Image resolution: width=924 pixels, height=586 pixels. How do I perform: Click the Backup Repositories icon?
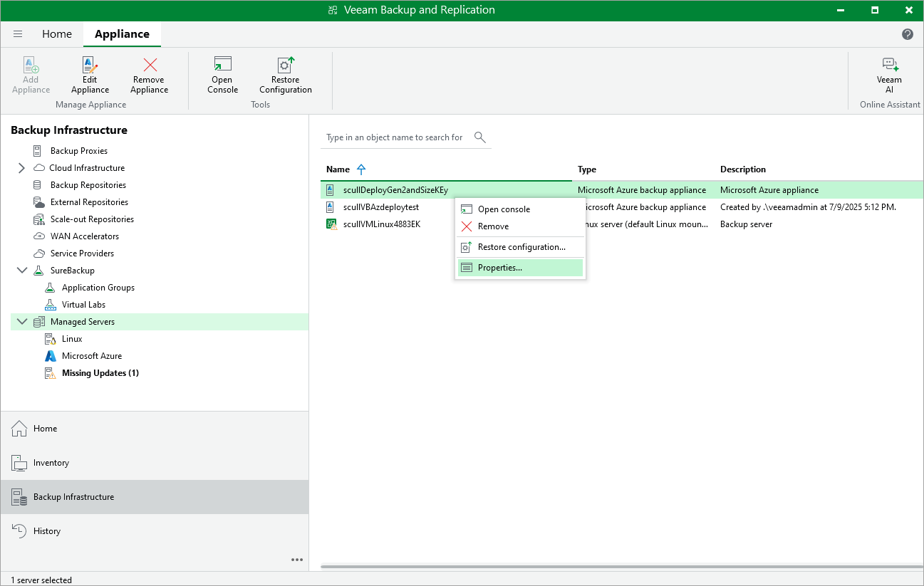click(x=37, y=185)
